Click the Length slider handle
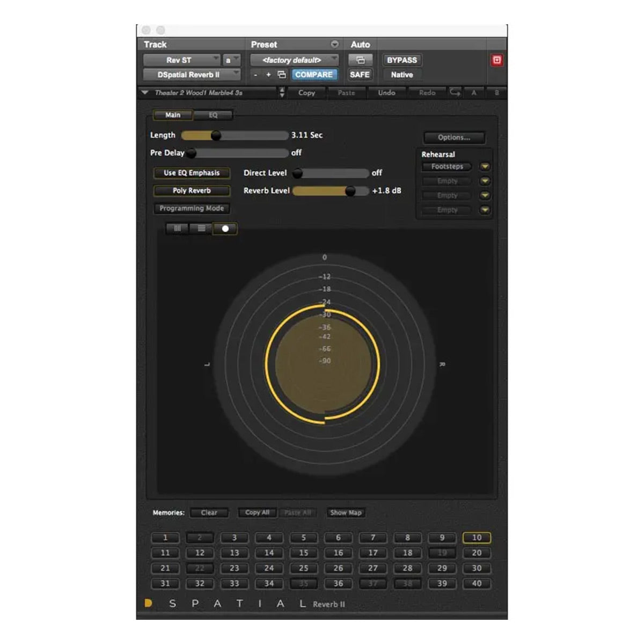 pyautogui.click(x=216, y=136)
